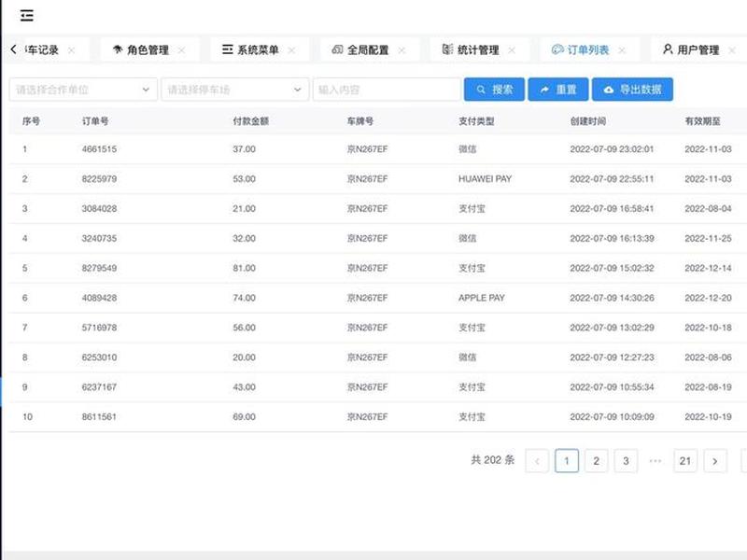Click the tabs scroll-left arrow
The height and width of the screenshot is (560, 747).
(x=13, y=49)
